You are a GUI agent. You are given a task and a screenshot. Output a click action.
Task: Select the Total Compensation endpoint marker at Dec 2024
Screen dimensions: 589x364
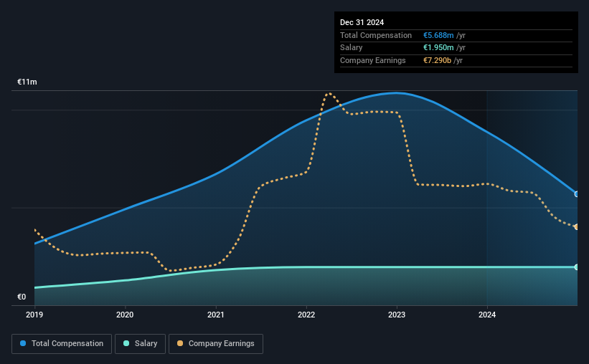point(577,194)
